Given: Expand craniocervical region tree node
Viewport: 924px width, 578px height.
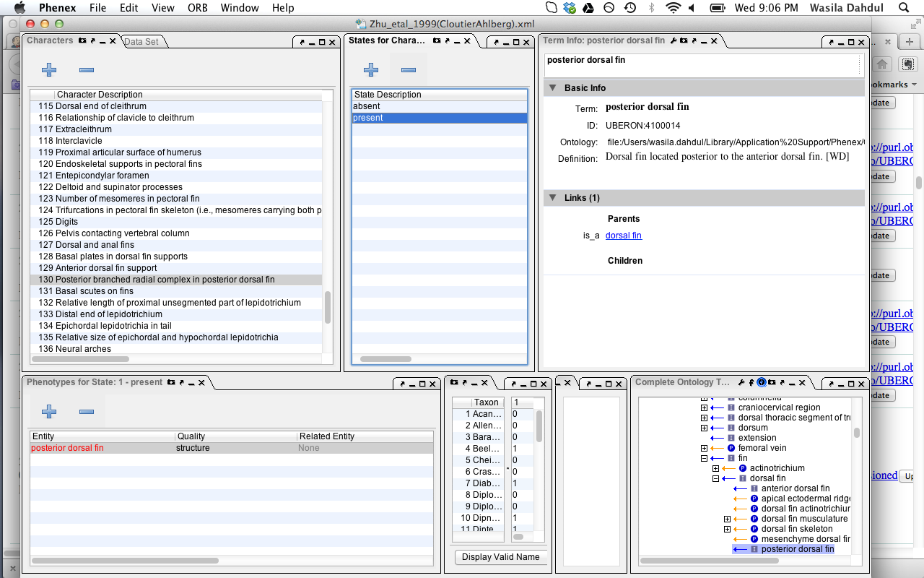Looking at the screenshot, I should tap(704, 407).
